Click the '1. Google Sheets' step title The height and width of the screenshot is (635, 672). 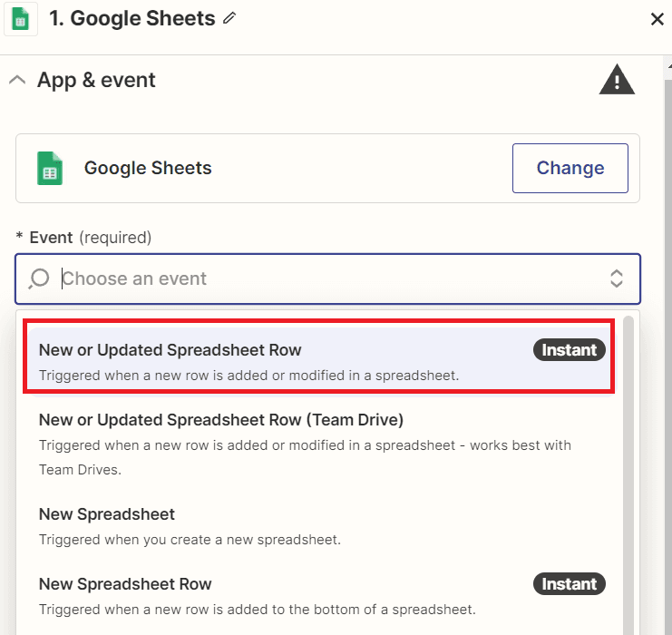132,18
